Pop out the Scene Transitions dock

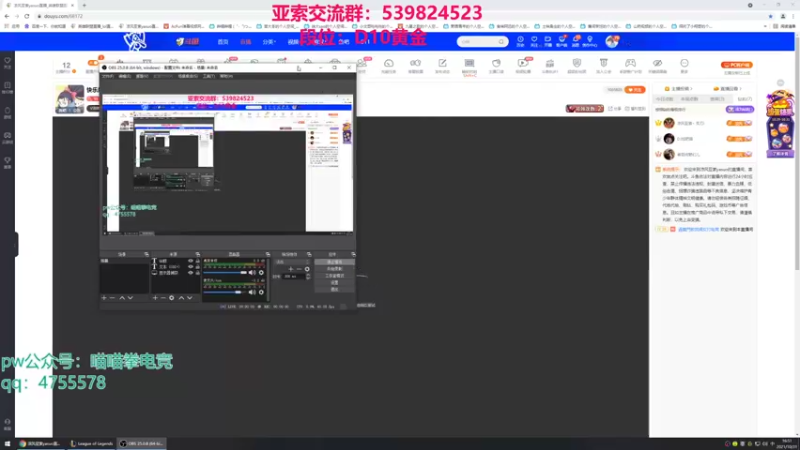click(309, 254)
